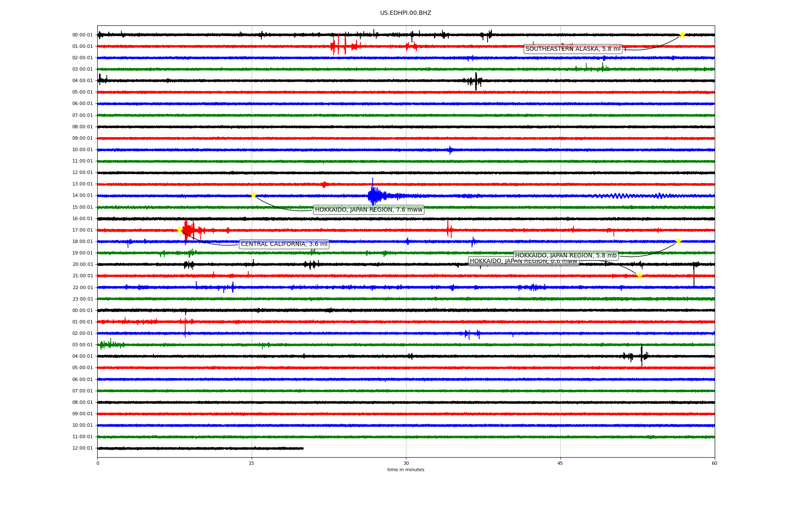The width and height of the screenshot is (812, 508).
Task: Click the Hokkaido 6.6 mww star marker
Action: click(639, 276)
